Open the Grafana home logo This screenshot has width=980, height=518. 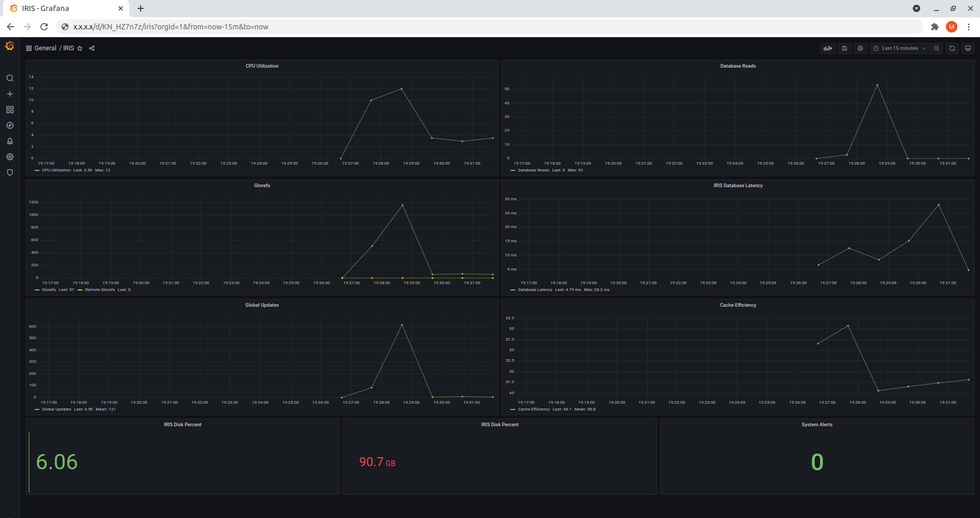(x=9, y=46)
